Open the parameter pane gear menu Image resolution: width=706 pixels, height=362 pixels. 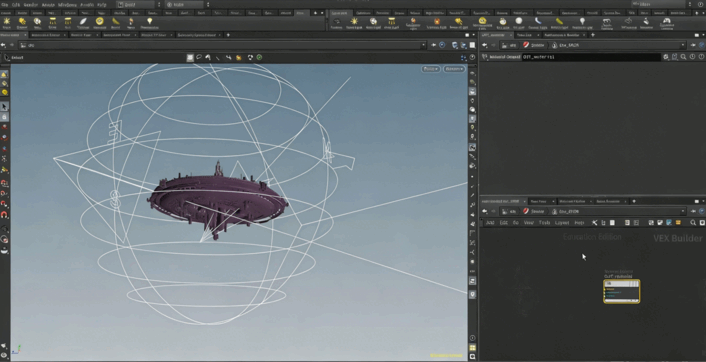click(x=666, y=57)
